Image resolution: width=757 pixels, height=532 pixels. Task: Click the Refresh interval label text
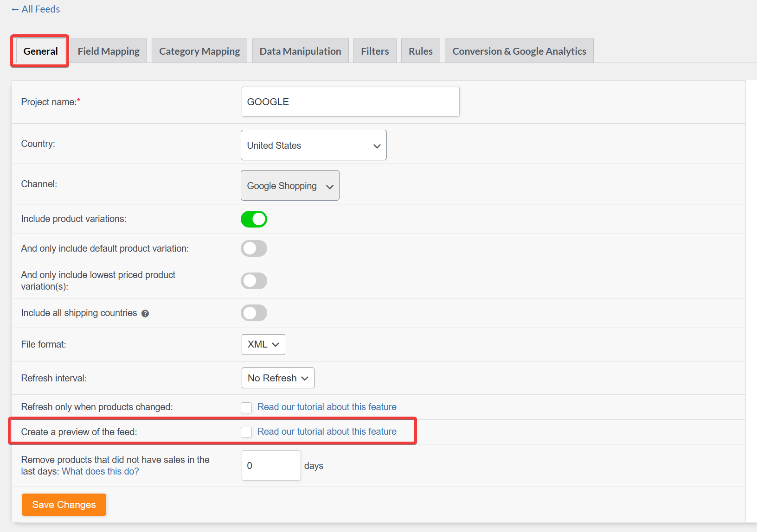(x=54, y=378)
